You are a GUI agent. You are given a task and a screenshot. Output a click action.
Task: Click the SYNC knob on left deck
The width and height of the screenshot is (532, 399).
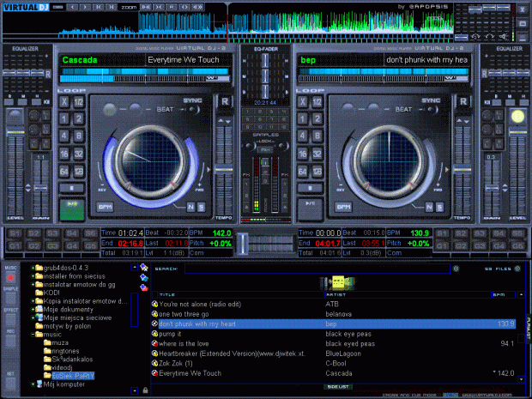click(194, 110)
